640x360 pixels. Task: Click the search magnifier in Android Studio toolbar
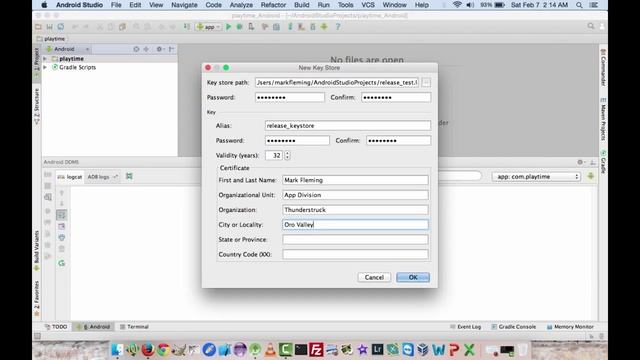[x=591, y=27]
